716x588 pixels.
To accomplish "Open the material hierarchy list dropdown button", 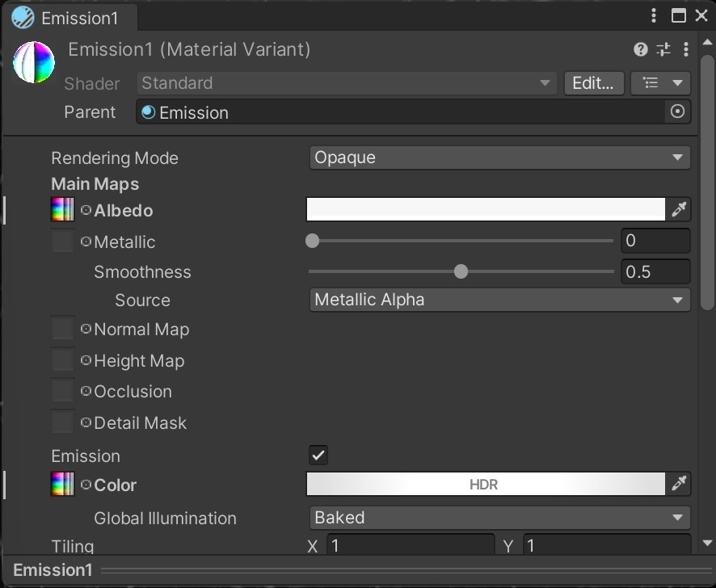I will 660,83.
